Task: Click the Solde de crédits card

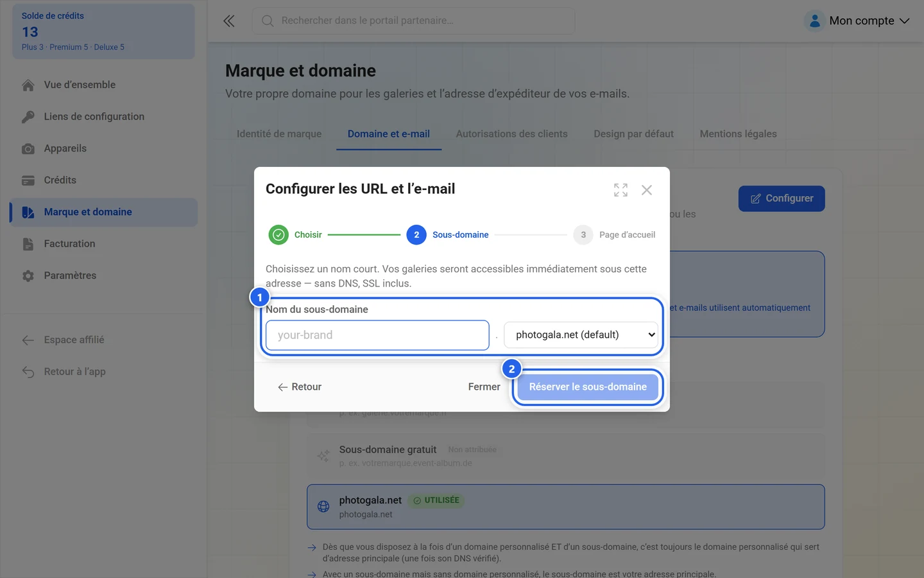Action: coord(103,31)
